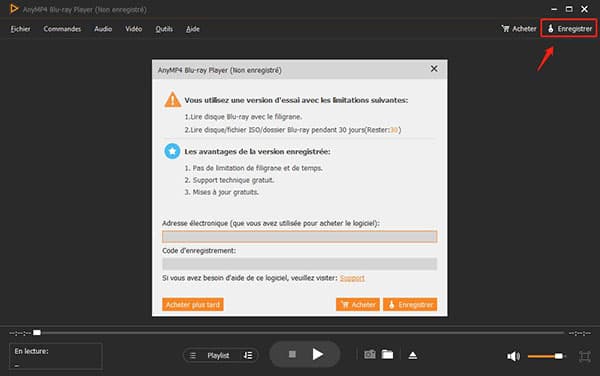The image size is (600, 376).
Task: Open the Playlist panel
Action: click(x=218, y=355)
